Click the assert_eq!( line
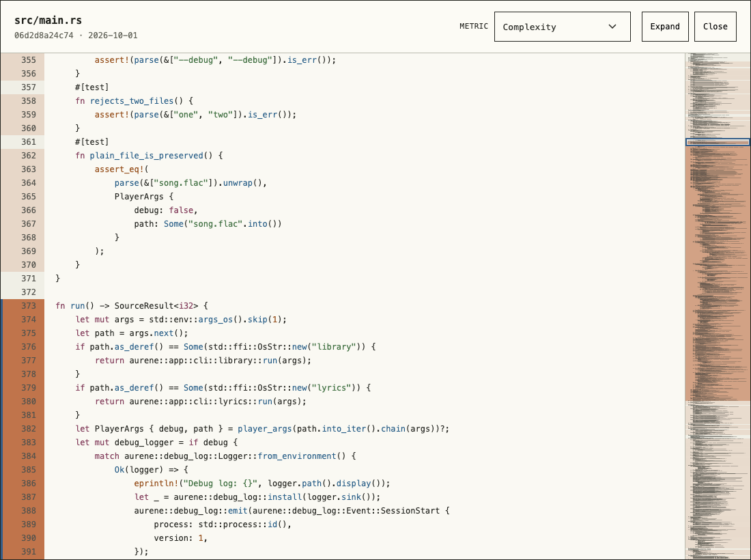This screenshot has height=560, width=751. pyautogui.click(x=122, y=169)
